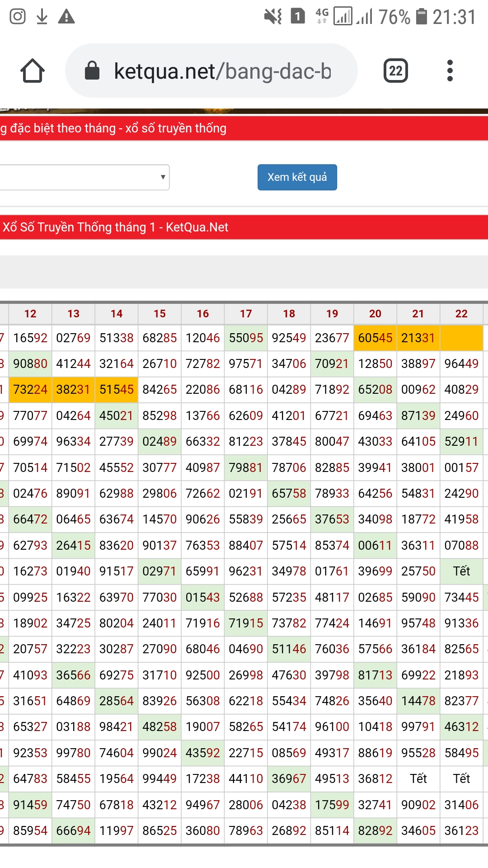The image size is (488, 868).
Task: Tap the orange highlighted cell 73224
Action: tap(30, 390)
